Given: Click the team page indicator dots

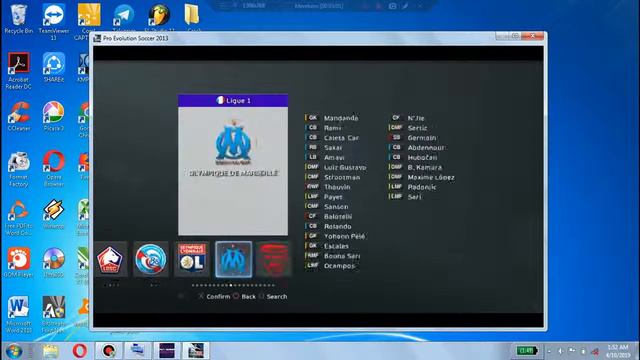Looking at the screenshot, I should [x=233, y=285].
